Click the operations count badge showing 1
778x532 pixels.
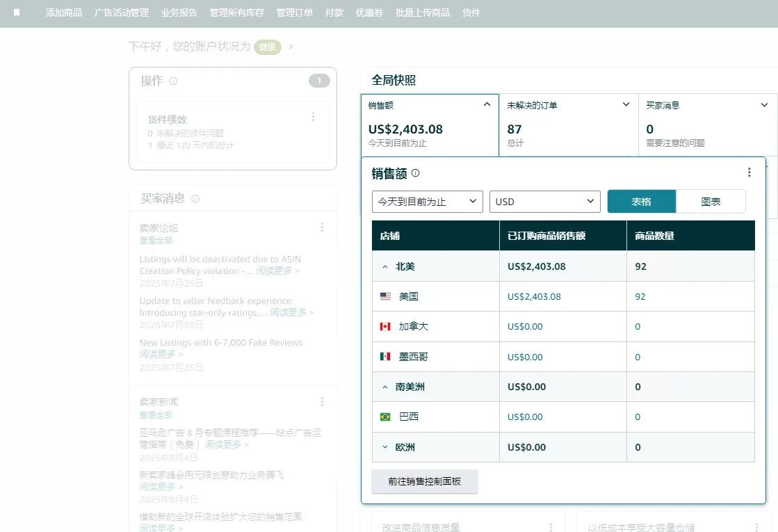(x=319, y=81)
